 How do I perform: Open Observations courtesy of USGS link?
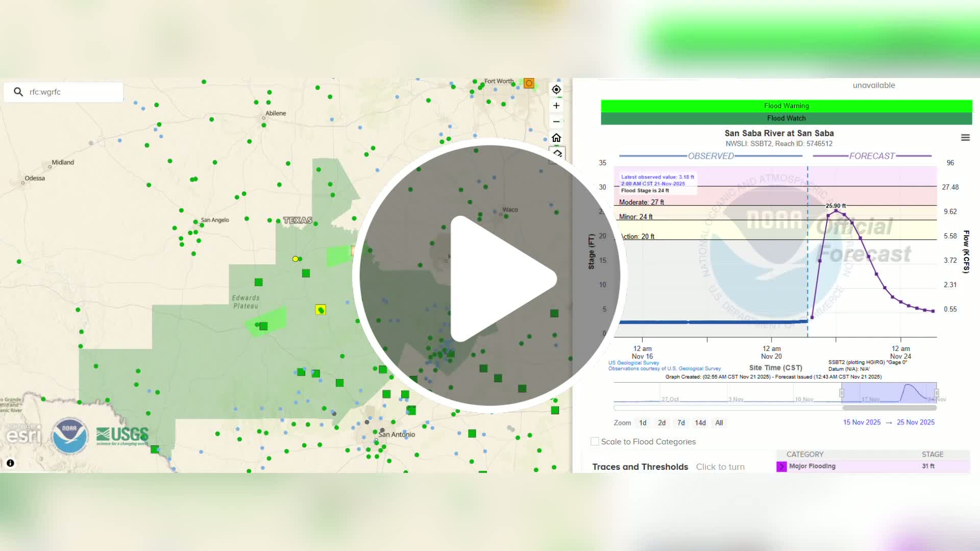click(x=665, y=368)
